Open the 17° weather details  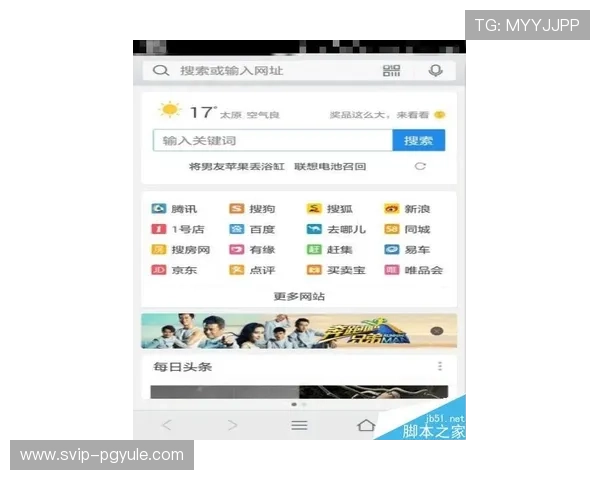click(x=203, y=113)
